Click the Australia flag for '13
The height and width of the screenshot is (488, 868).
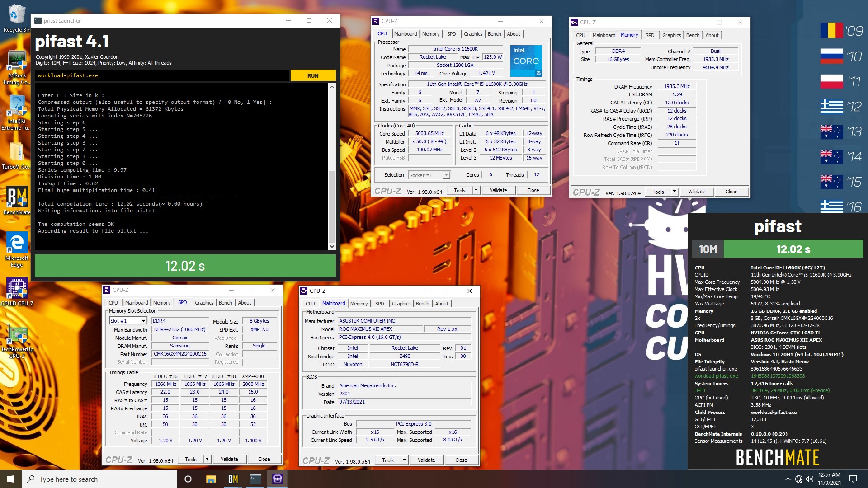point(832,131)
